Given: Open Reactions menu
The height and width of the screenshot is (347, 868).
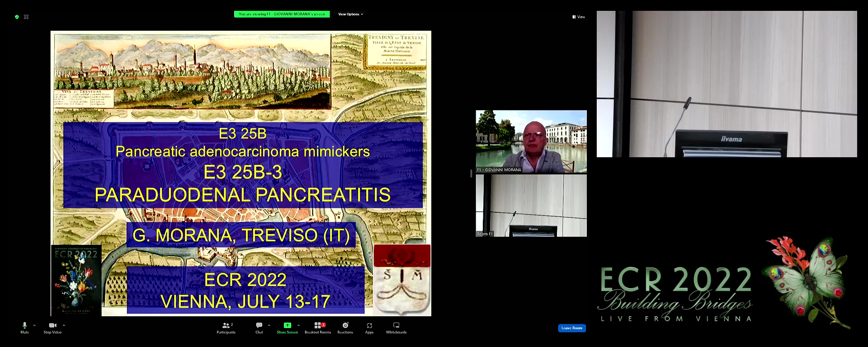Looking at the screenshot, I should pos(345,328).
